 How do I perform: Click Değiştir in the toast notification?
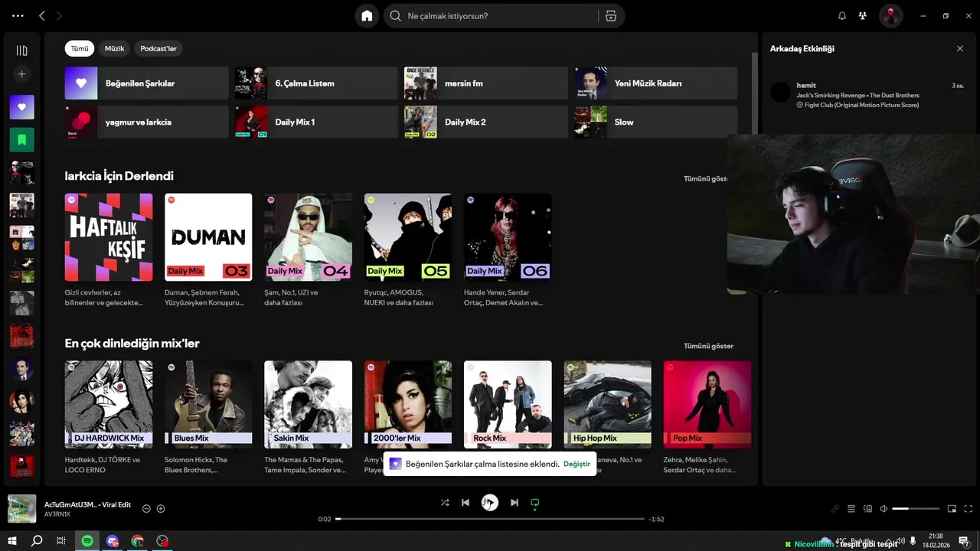tap(577, 464)
